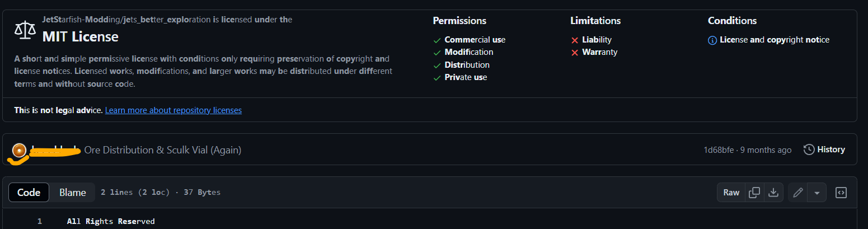Click the All Rights Reserved code line

click(111, 222)
